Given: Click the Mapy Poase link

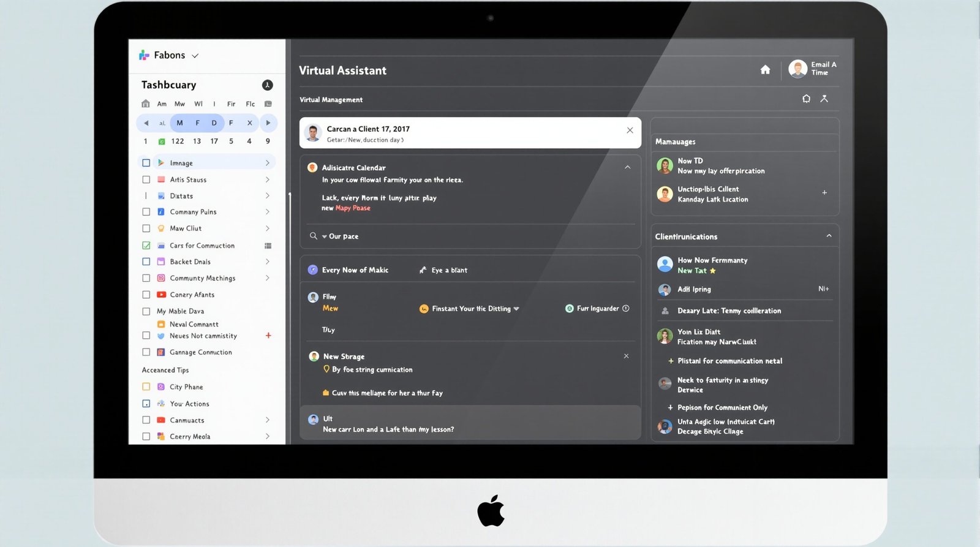Looking at the screenshot, I should pos(353,208).
